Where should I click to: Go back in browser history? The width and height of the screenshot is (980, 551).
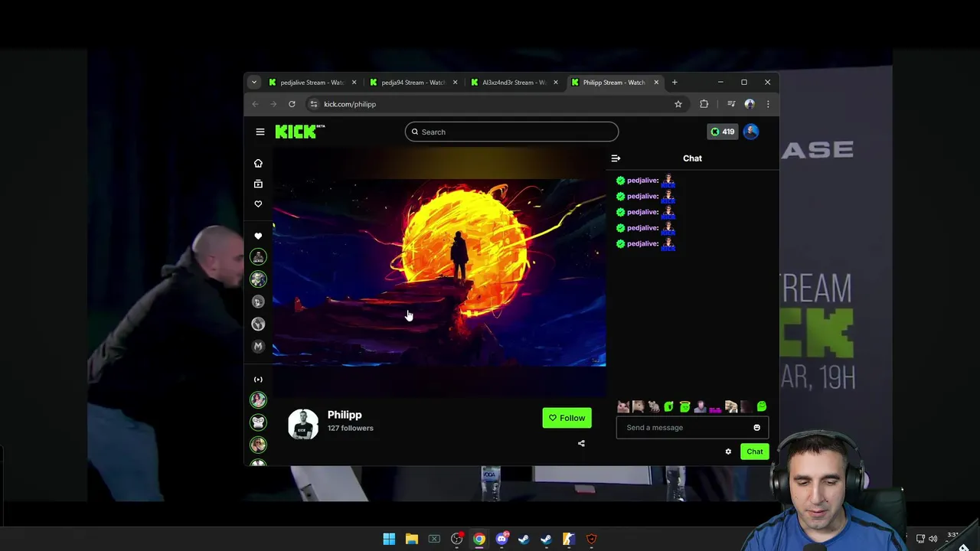256,104
